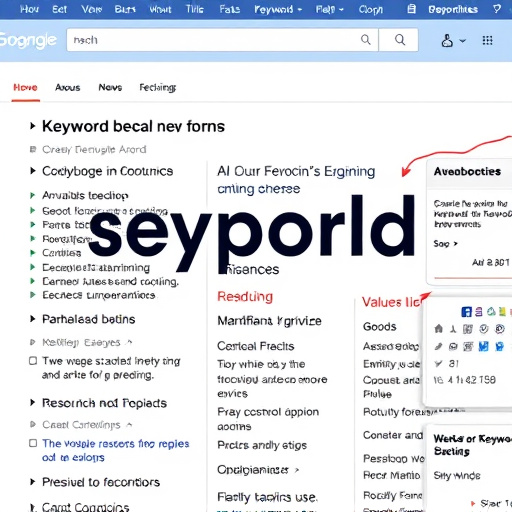Click the magnifier icon inside the search field
The image size is (512, 512).
366,40
